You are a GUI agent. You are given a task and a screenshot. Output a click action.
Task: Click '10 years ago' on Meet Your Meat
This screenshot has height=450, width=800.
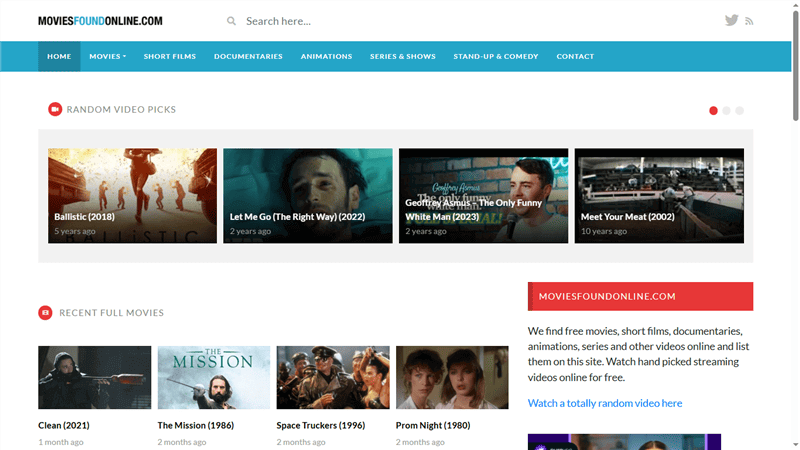point(604,231)
